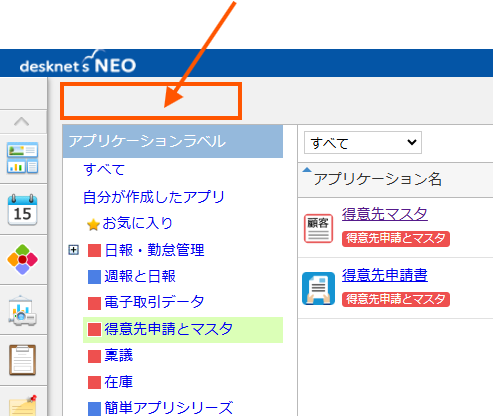The image size is (493, 416).
Task: Sort by アプリケーション名 column header
Action: [x=377, y=179]
